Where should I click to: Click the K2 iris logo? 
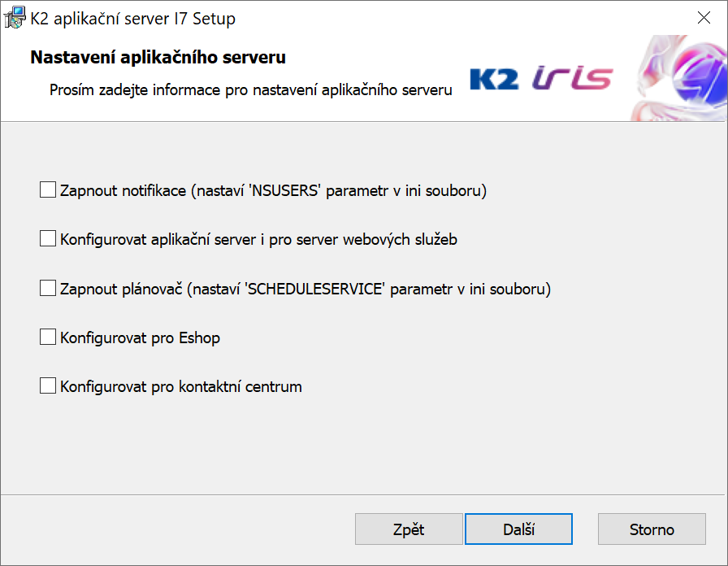point(541,78)
